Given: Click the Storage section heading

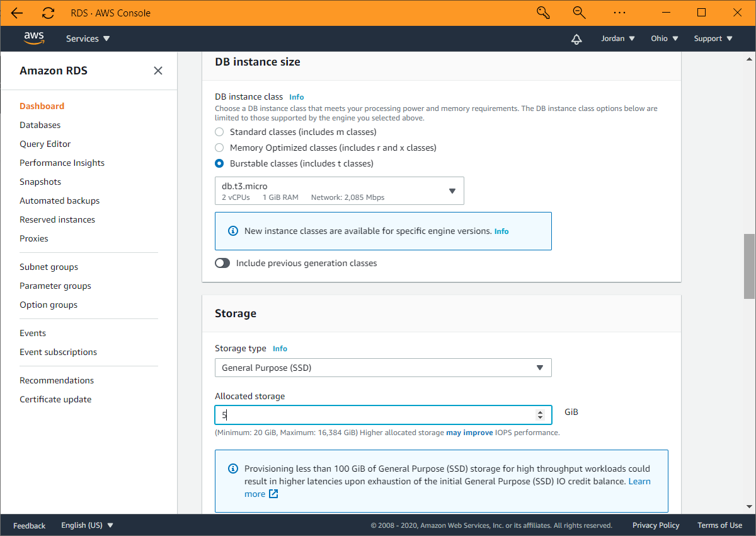Looking at the screenshot, I should pyautogui.click(x=236, y=313).
